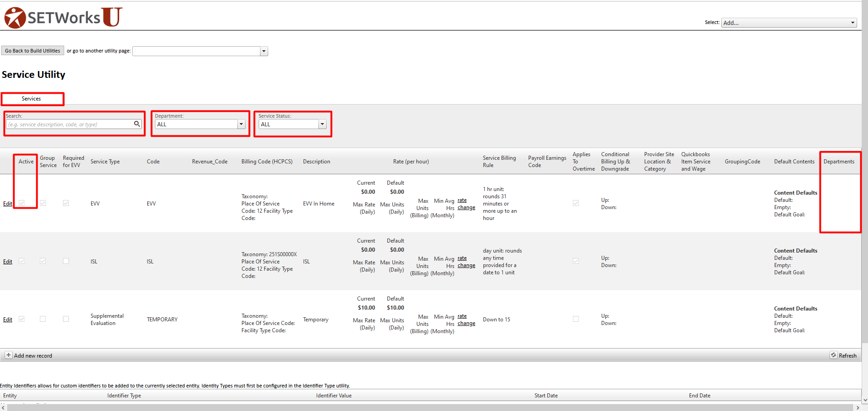Click Edit link for Supplemental Evaluation row
868x411 pixels.
(8, 320)
